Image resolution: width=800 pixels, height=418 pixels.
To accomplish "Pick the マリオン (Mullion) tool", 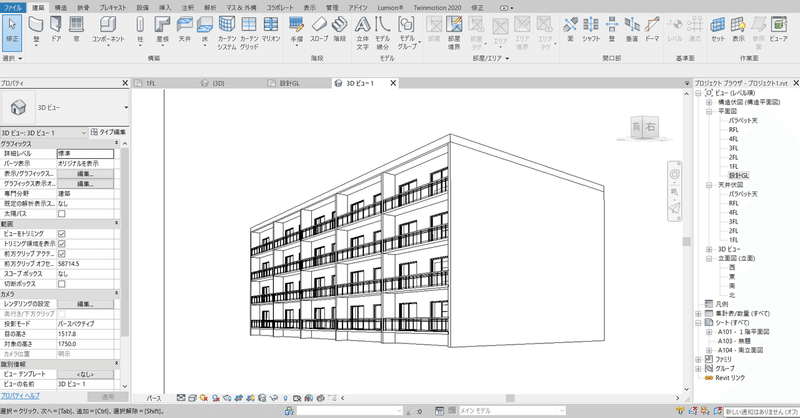I will click(x=271, y=29).
